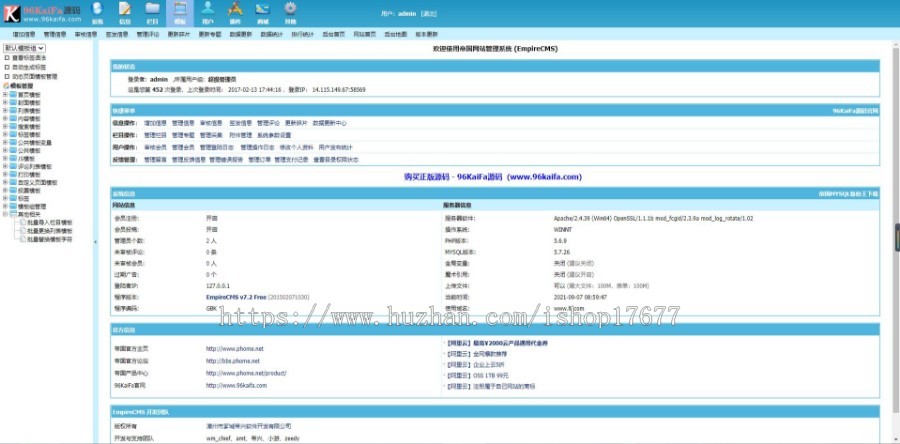Open 管理支付记录 in the quick menu

[x=291, y=160]
